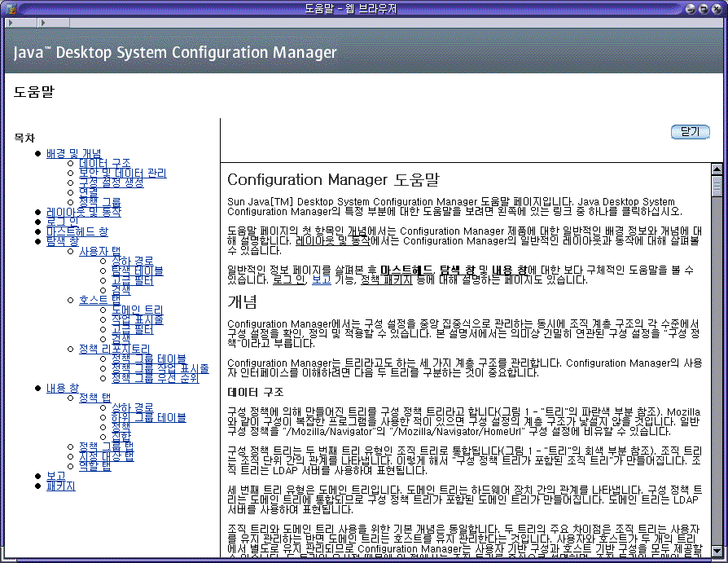
Task: Click the 목차 heading above the contents list
Action: coord(24,138)
